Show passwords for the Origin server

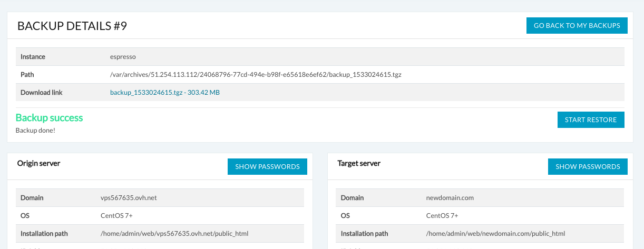click(267, 166)
